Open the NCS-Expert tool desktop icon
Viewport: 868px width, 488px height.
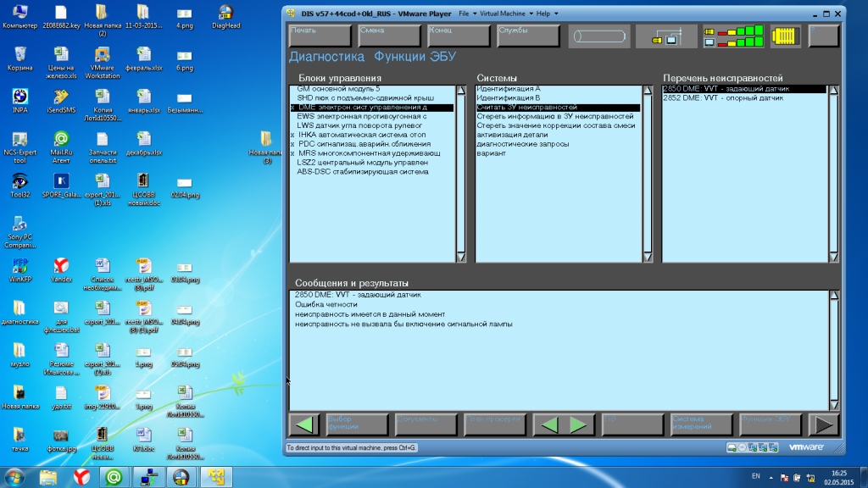pos(20,144)
